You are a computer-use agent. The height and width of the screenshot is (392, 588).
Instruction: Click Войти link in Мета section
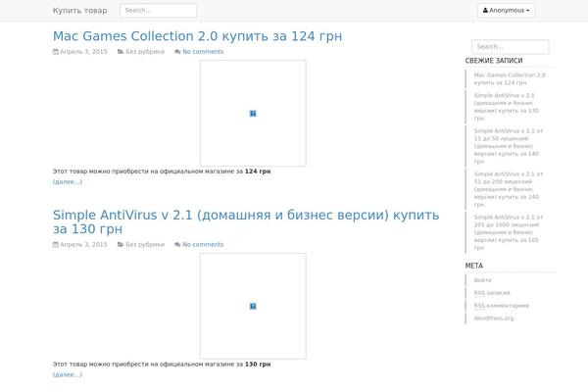[482, 280]
